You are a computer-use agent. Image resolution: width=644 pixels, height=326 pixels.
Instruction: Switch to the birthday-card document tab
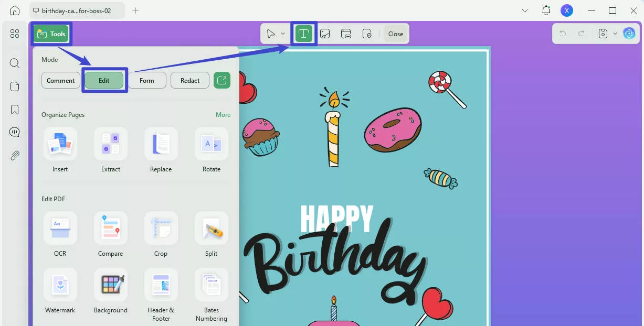[78, 10]
